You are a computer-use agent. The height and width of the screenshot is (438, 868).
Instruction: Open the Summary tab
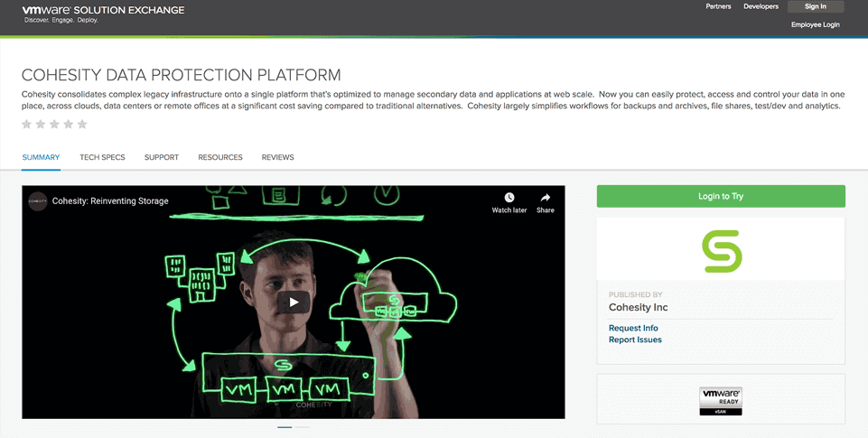coord(41,157)
